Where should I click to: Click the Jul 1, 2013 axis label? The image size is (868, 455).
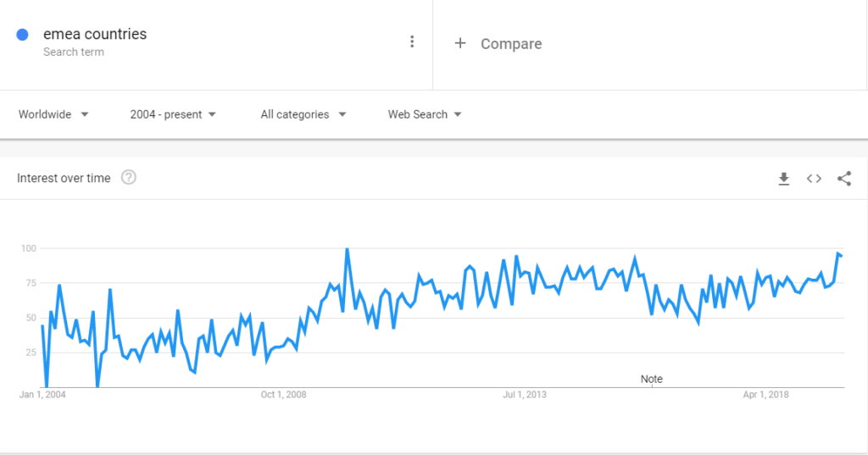tap(524, 395)
